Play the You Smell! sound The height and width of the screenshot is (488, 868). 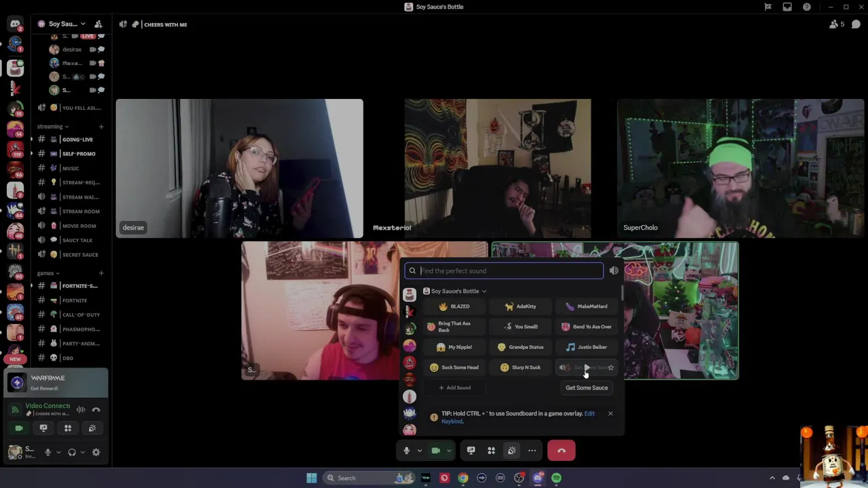pyautogui.click(x=521, y=327)
